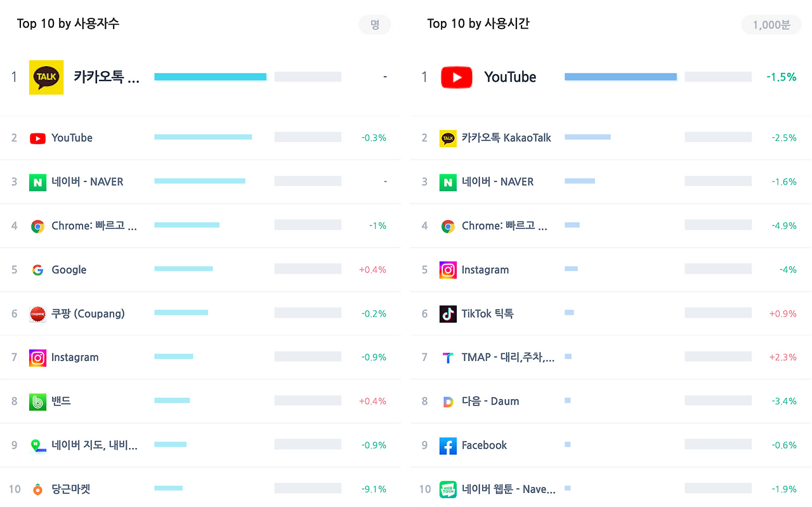Click the TMAP icon at rank 7
Viewport: 812px width, 507px height.
coord(448,358)
